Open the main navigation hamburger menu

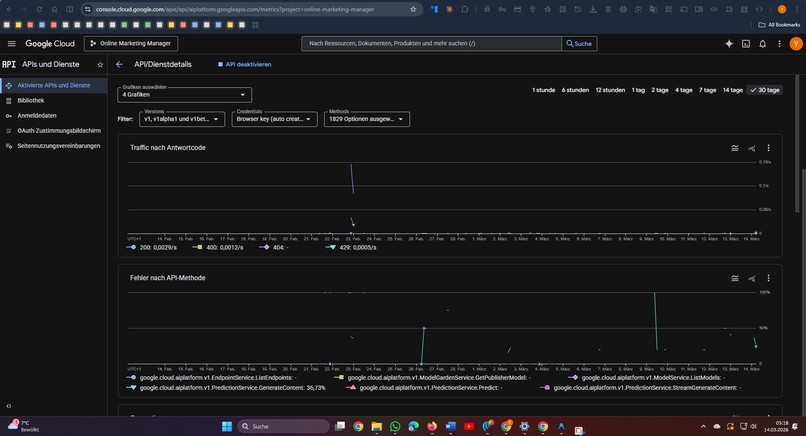pos(12,44)
